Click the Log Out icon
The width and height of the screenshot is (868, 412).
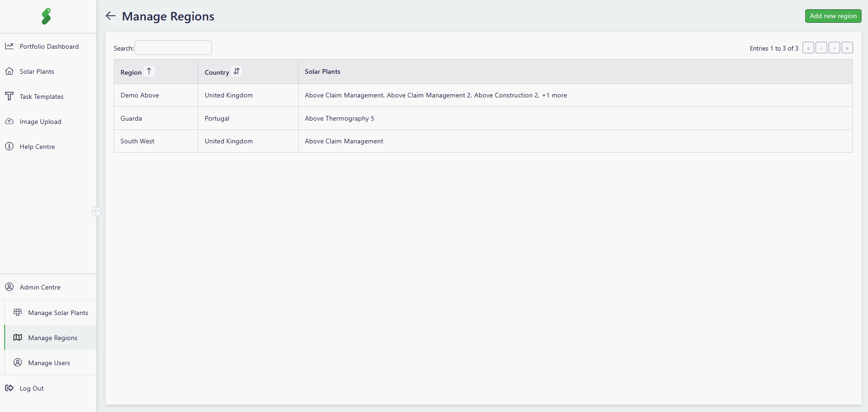pyautogui.click(x=9, y=388)
